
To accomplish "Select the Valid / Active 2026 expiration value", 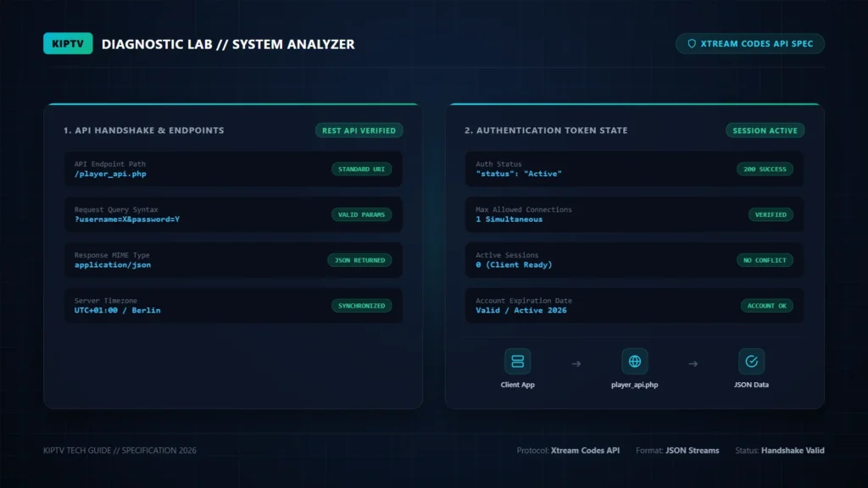I will (521, 310).
